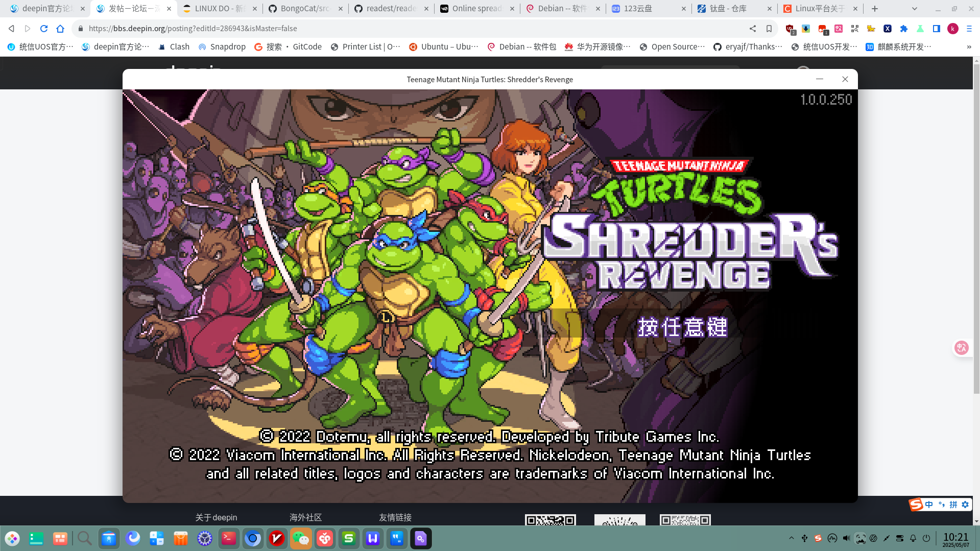This screenshot has width=980, height=551.
Task: Open WeChat from the dock
Action: (301, 538)
